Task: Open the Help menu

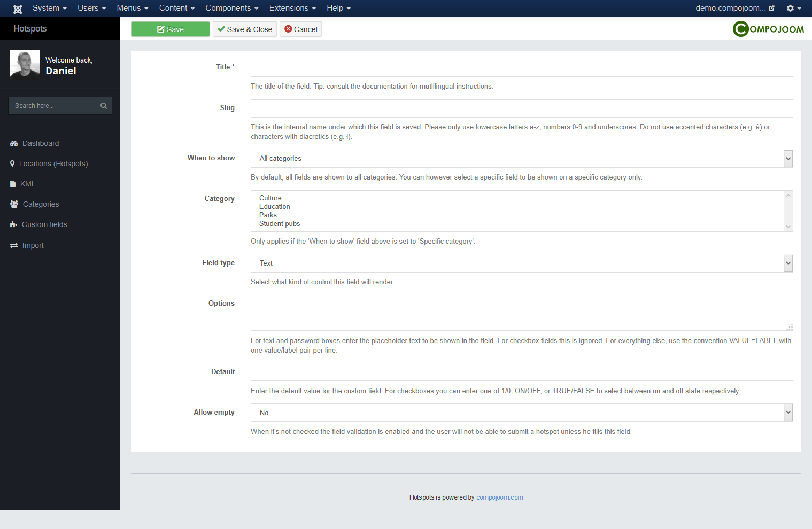Action: (339, 8)
